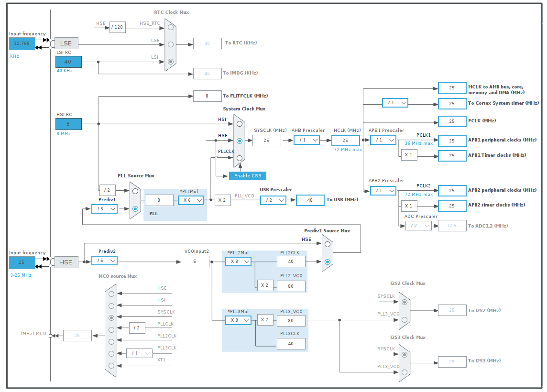
Task: Open the PLL3Mul multiplier dropdown
Action: [238, 320]
